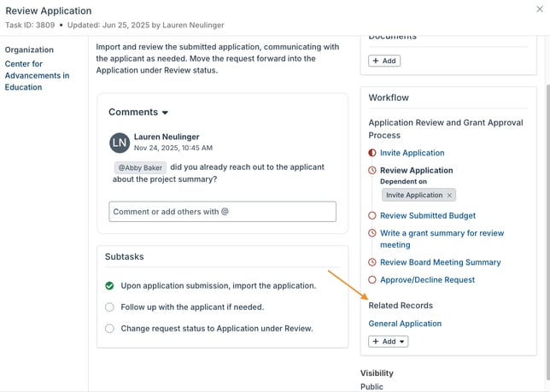
Task: Click the clock icon beside Review Board Meeting Summary
Action: click(x=372, y=262)
